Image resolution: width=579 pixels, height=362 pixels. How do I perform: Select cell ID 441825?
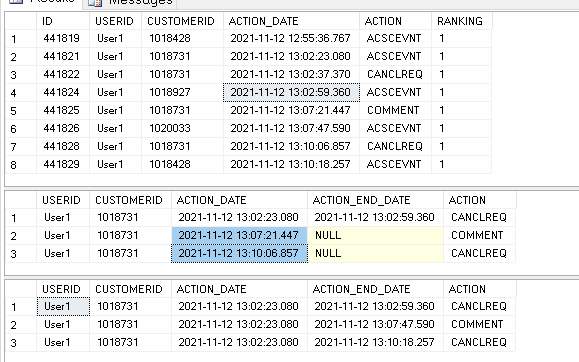coord(63,110)
